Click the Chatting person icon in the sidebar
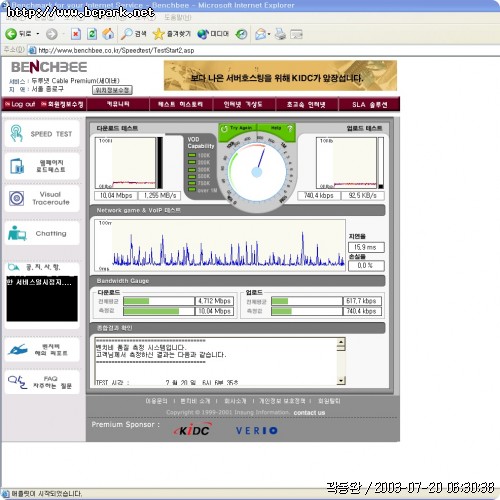Image resolution: width=500 pixels, height=500 pixels. click(17, 233)
